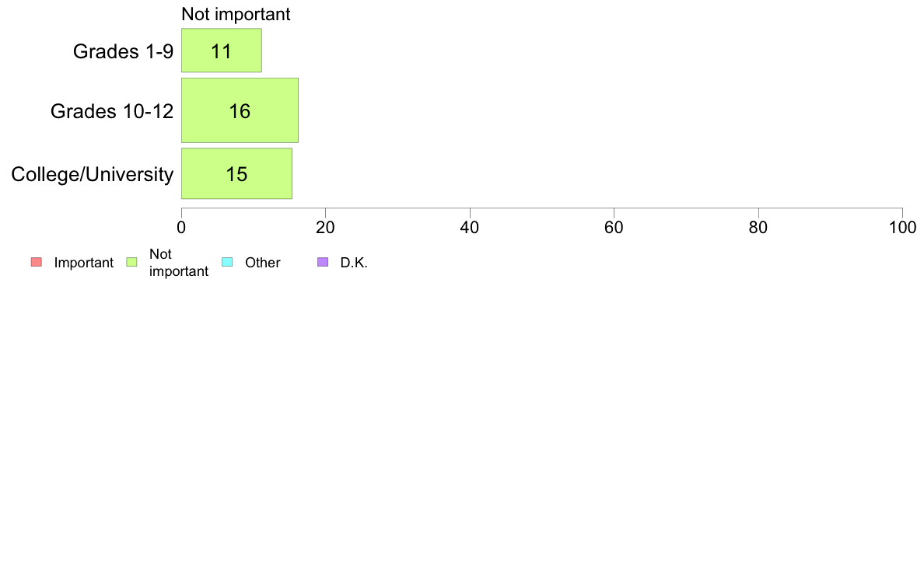Click the Important legend label
Image resolution: width=924 pixels, height=572 pixels.
84,263
